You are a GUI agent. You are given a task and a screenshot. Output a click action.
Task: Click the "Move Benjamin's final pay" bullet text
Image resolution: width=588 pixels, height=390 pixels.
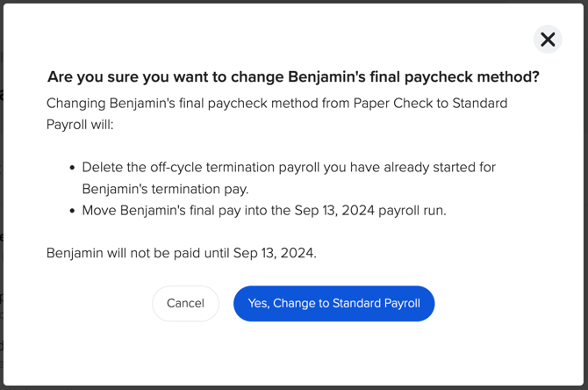pyautogui.click(x=167, y=211)
